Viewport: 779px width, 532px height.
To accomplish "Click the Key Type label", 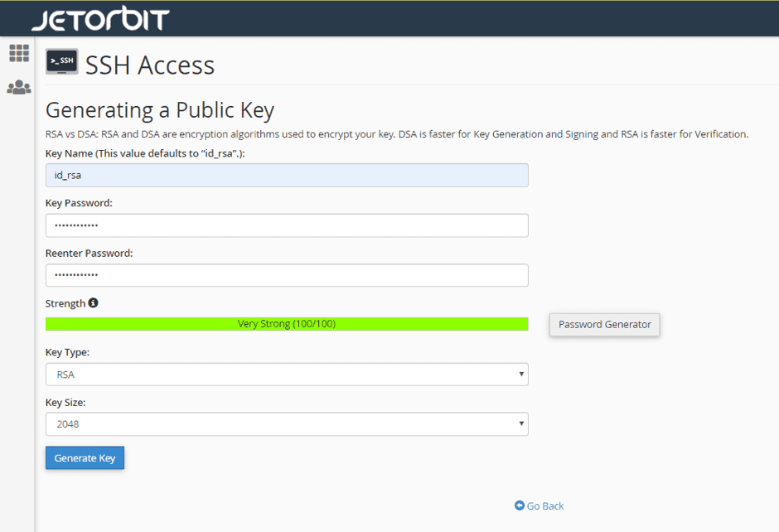I will 68,352.
